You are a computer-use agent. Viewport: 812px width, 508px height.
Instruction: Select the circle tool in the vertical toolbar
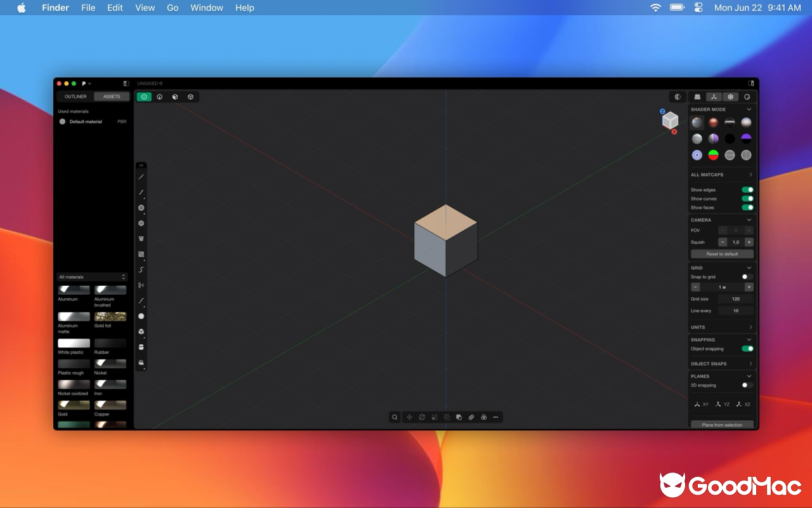pyautogui.click(x=141, y=208)
